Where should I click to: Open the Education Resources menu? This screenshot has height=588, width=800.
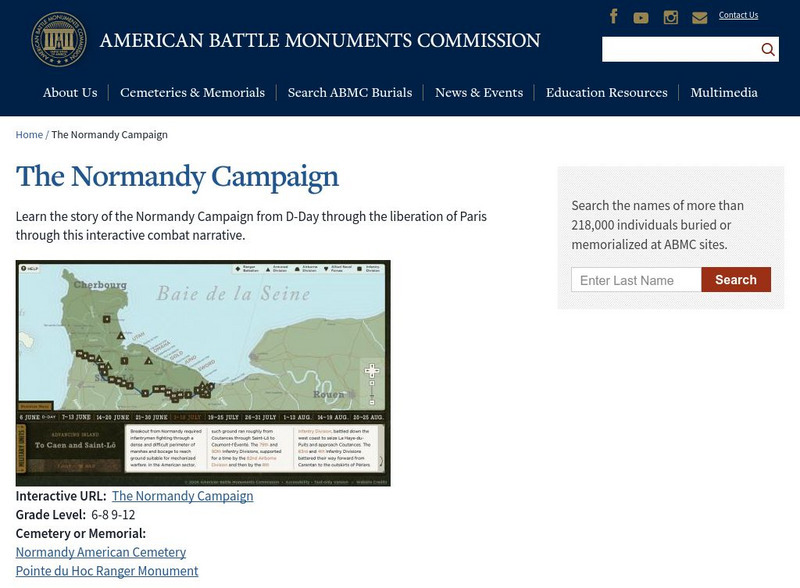(606, 93)
